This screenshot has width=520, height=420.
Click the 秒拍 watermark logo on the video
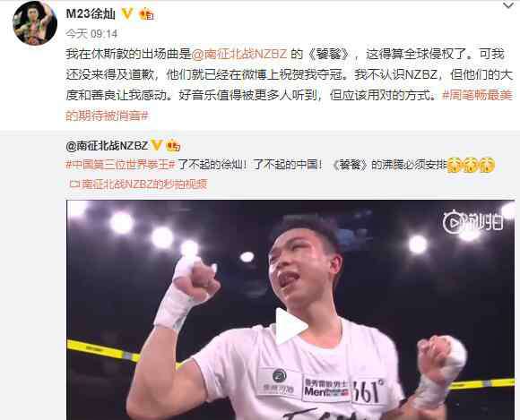pos(472,221)
